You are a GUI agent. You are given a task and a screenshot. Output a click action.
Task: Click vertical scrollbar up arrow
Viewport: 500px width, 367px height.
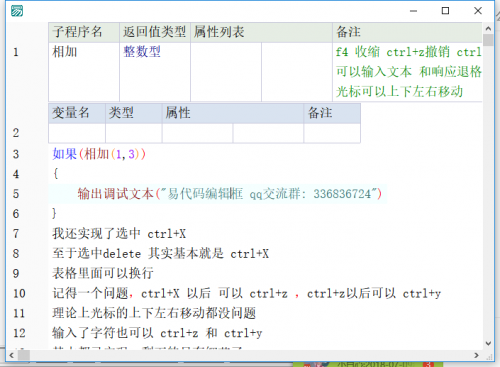pos(488,28)
